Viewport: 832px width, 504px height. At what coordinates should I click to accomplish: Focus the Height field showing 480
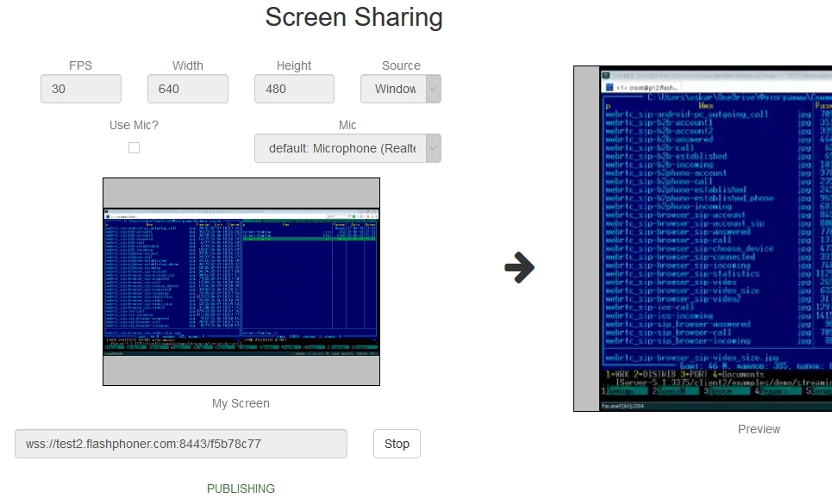(x=294, y=89)
